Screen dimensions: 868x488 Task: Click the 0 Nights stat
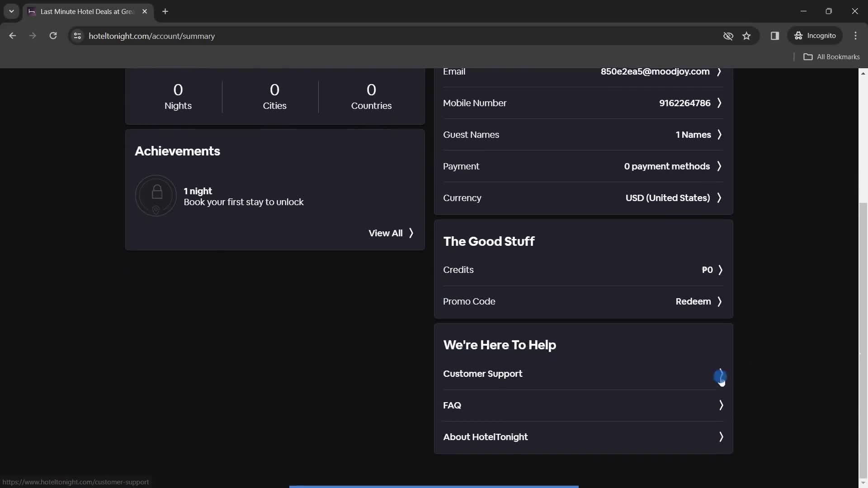coord(178,97)
